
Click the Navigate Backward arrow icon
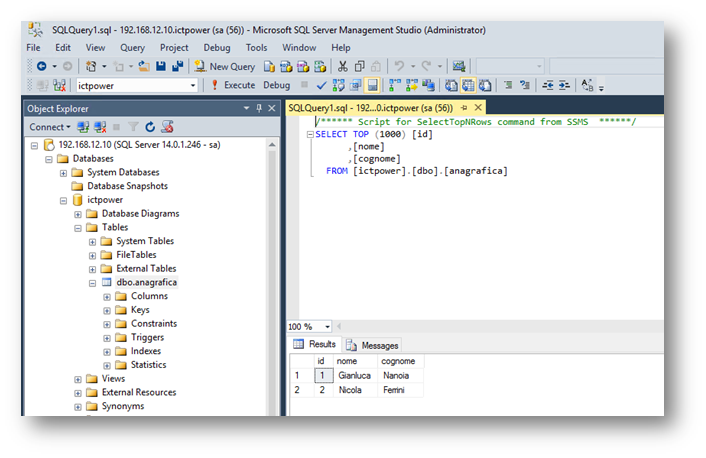41,67
